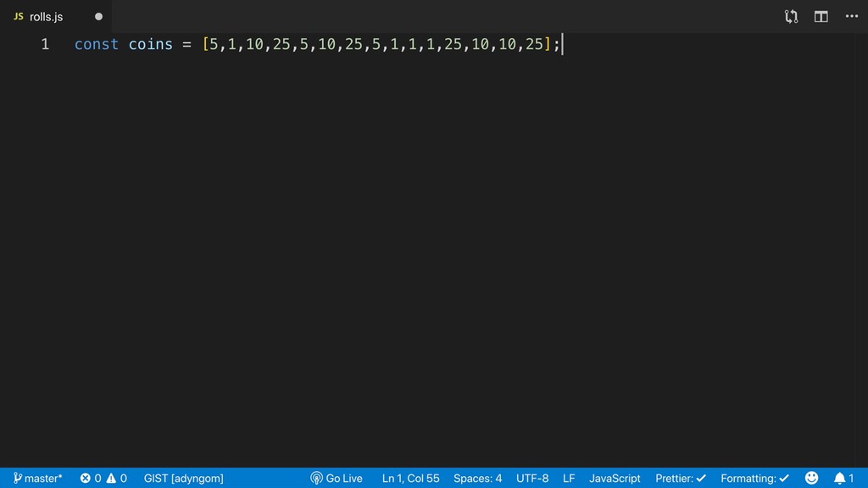
Task: Start Go Live server
Action: point(337,478)
